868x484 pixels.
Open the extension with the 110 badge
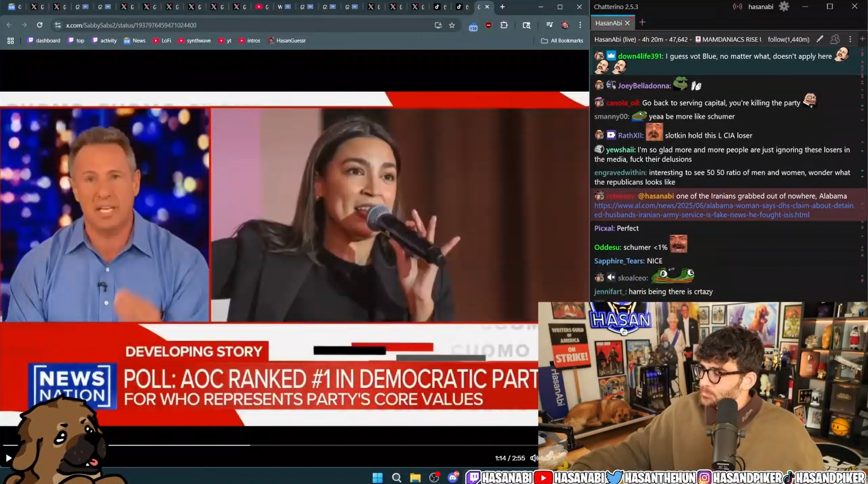tap(473, 26)
